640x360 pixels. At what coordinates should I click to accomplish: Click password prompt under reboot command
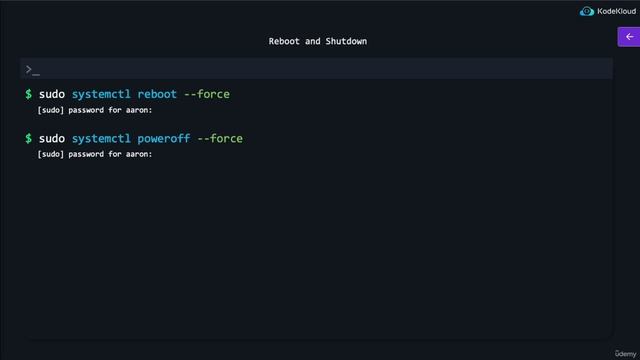pos(95,110)
